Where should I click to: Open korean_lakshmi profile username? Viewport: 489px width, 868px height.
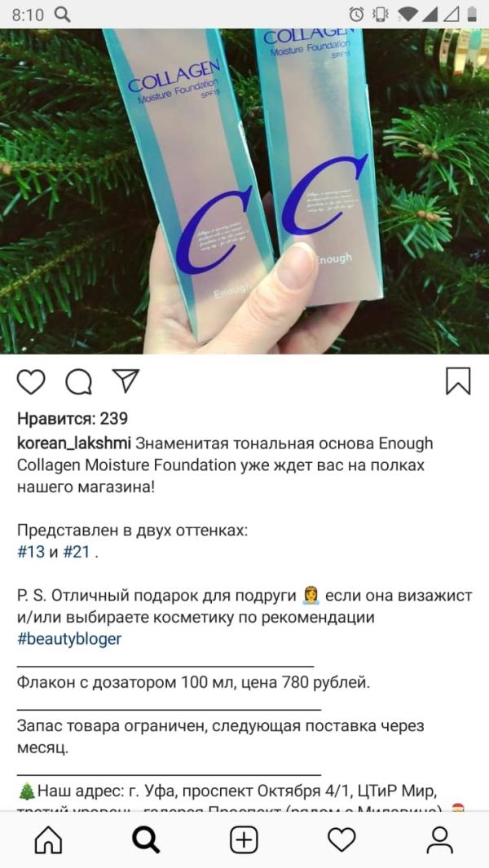(74, 444)
